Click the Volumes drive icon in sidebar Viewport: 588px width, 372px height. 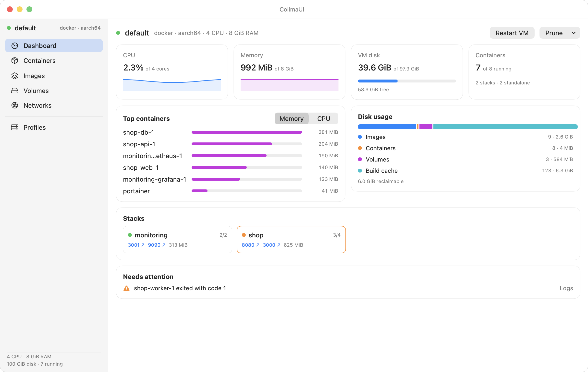pos(15,91)
